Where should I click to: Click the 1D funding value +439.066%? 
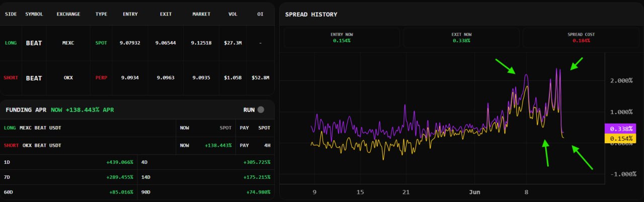click(x=120, y=162)
